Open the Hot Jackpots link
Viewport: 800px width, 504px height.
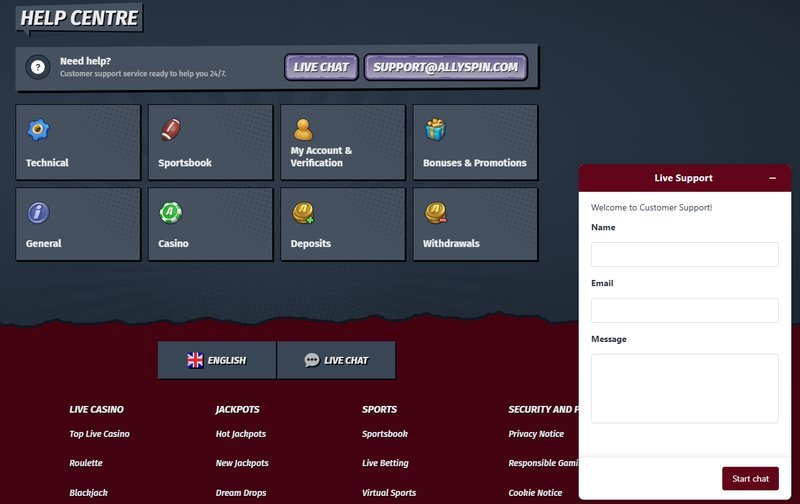pyautogui.click(x=241, y=434)
